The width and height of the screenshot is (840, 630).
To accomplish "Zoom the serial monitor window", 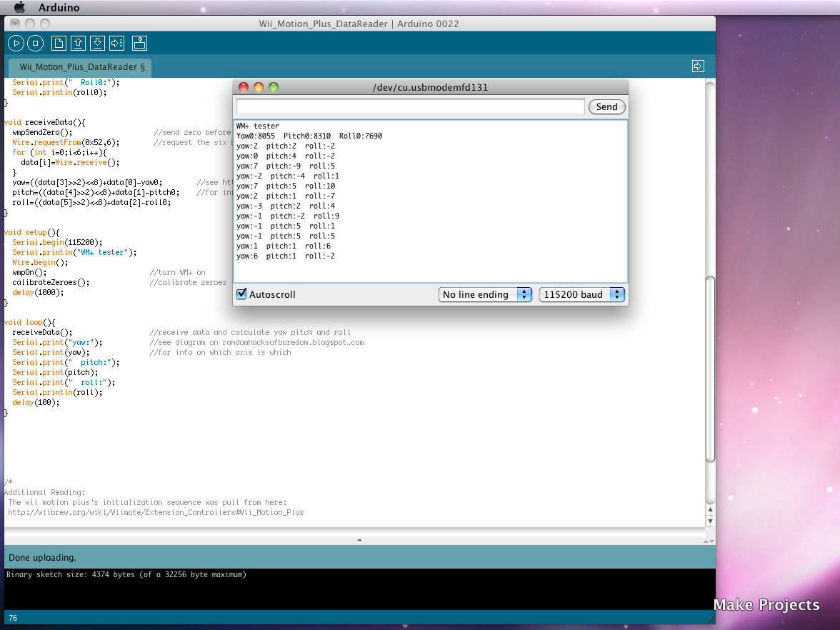I will tap(273, 87).
